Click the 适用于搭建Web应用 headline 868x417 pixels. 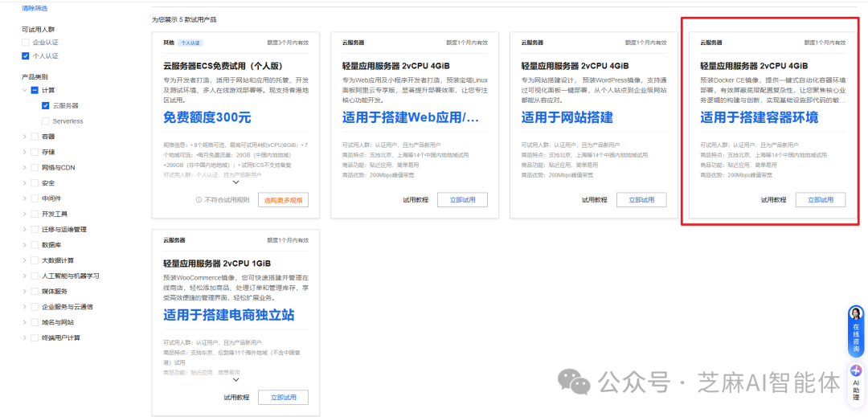(x=411, y=117)
